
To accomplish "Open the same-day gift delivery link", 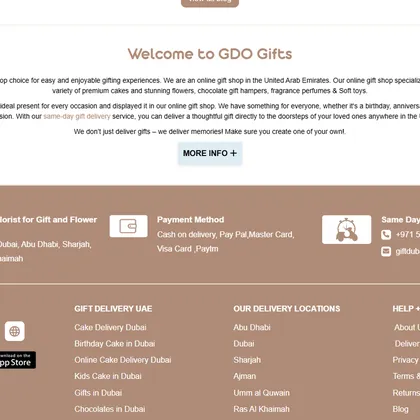I will (x=77, y=116).
